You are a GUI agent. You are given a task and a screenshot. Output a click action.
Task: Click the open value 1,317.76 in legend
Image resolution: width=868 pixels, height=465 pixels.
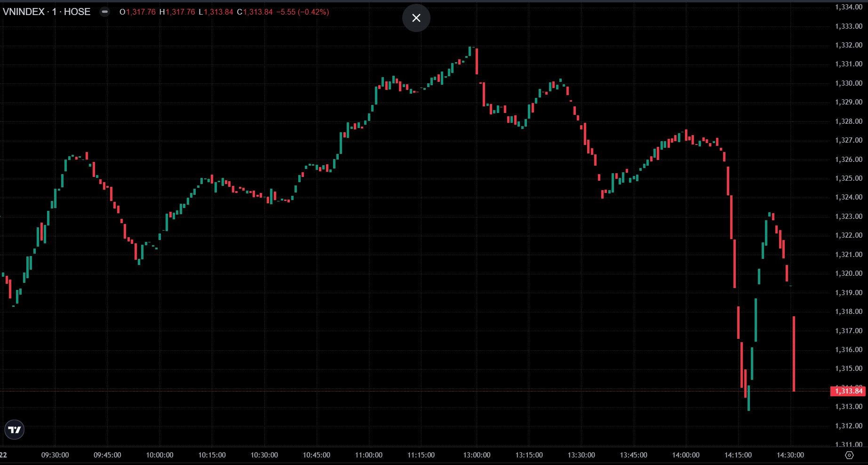[x=141, y=12]
